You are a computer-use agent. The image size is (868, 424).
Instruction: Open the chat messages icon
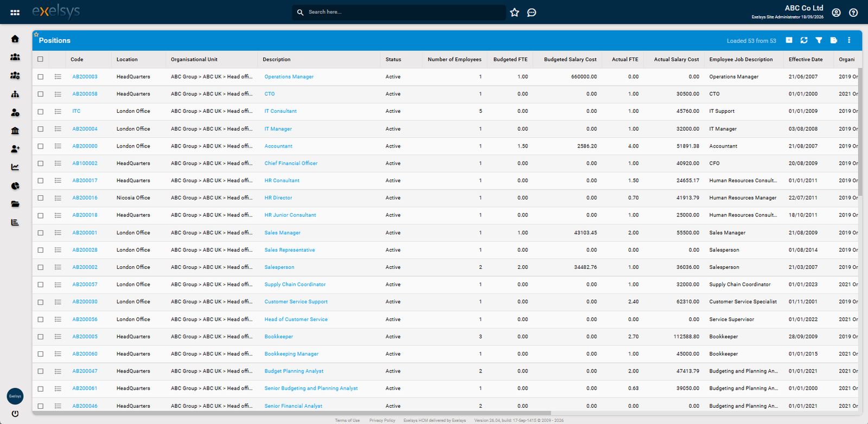tap(532, 12)
